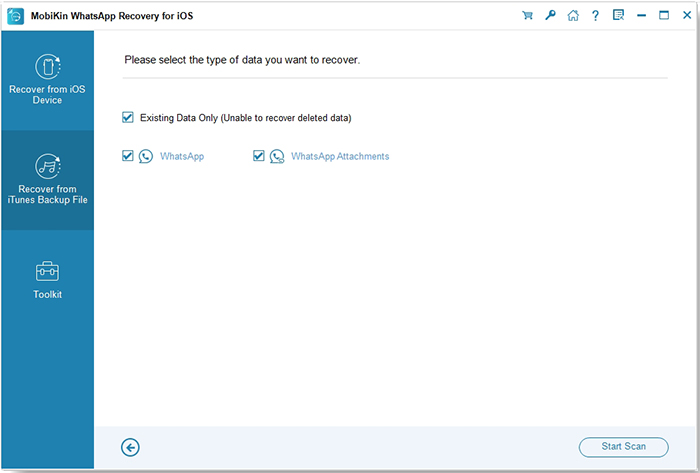The width and height of the screenshot is (700, 473).
Task: Click the WhatsApp label text
Action: [182, 156]
